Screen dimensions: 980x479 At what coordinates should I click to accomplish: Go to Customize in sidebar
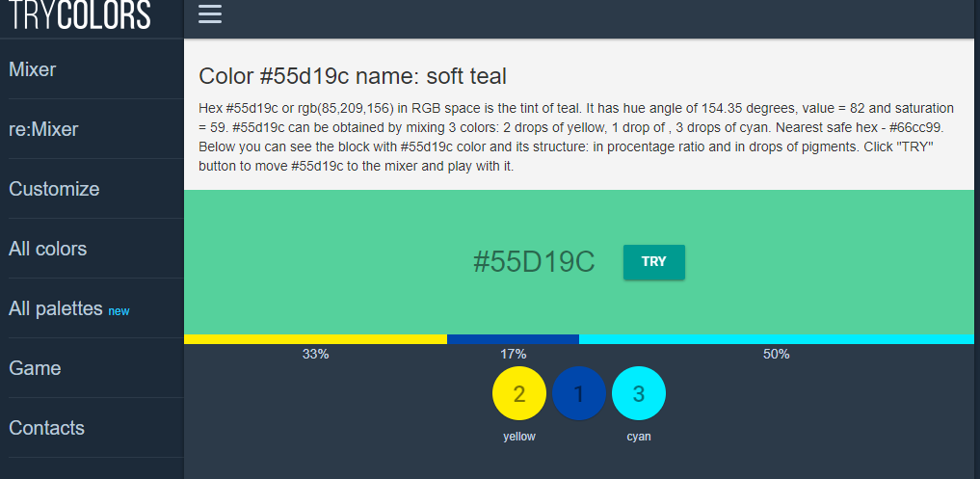[54, 189]
